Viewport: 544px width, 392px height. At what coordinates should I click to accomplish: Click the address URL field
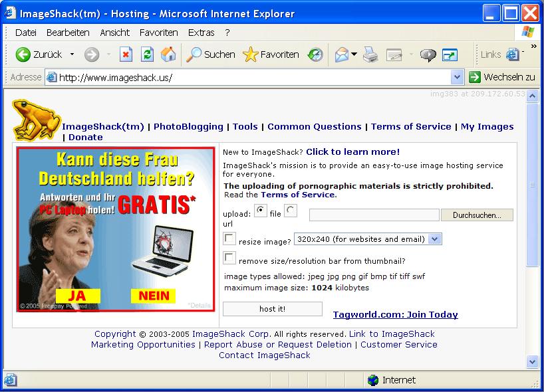(x=253, y=77)
